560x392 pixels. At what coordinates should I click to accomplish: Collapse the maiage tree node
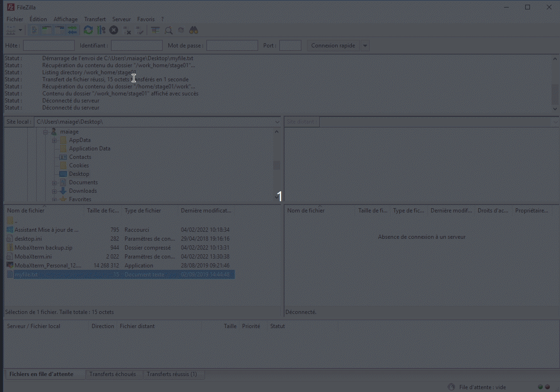45,132
